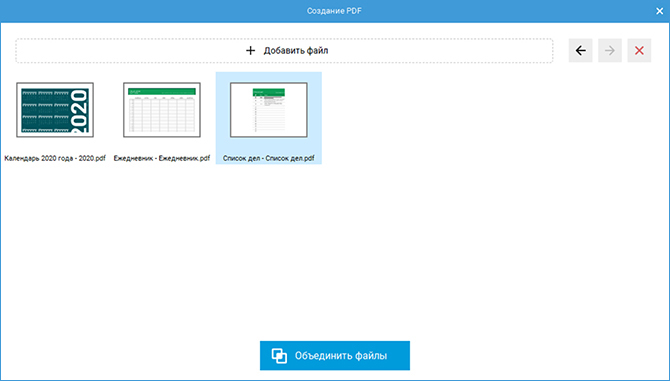Click the Добавить файл add-file area
This screenshot has height=381, width=670.
285,51
